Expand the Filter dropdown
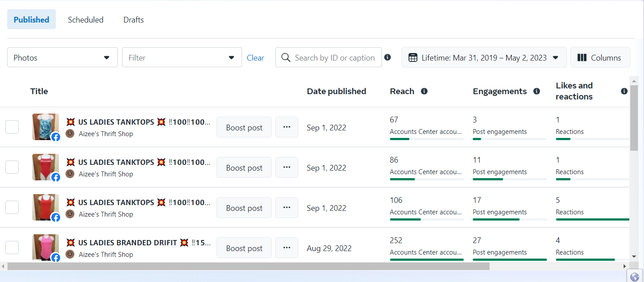The width and height of the screenshot is (644, 282). coord(182,57)
